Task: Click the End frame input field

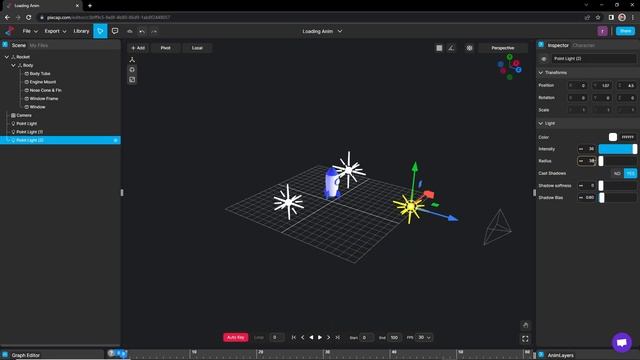Action: [x=394, y=338]
